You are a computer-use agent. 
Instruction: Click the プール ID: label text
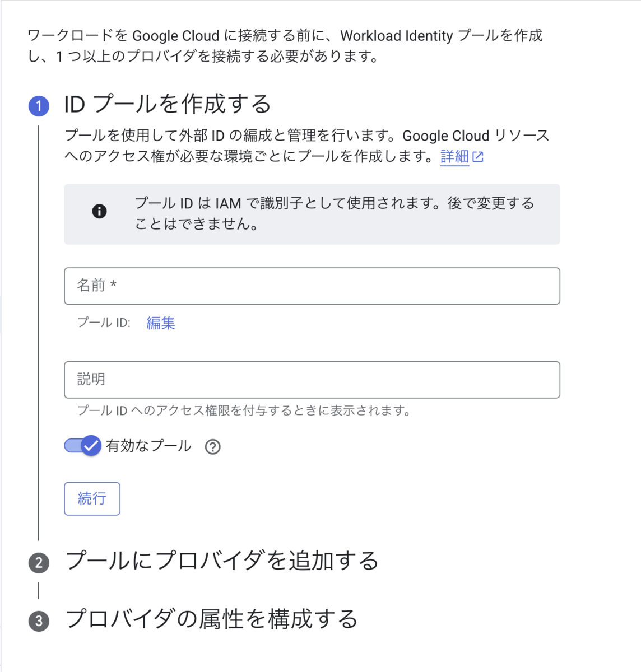tap(104, 323)
